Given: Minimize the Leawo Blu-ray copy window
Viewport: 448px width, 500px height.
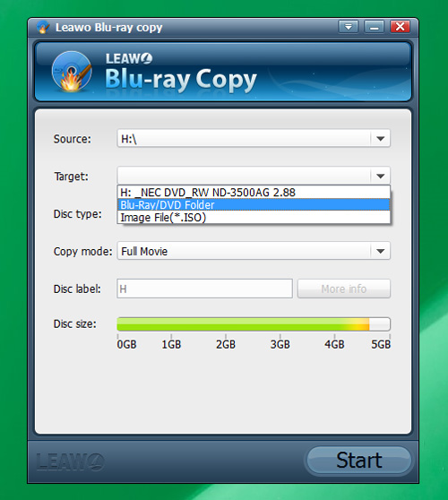Looking at the screenshot, I should point(374,27).
